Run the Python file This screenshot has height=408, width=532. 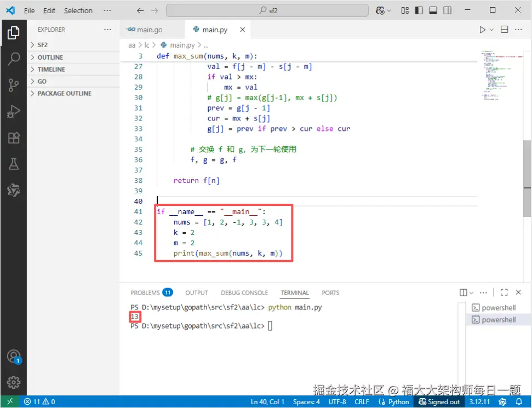point(482,30)
